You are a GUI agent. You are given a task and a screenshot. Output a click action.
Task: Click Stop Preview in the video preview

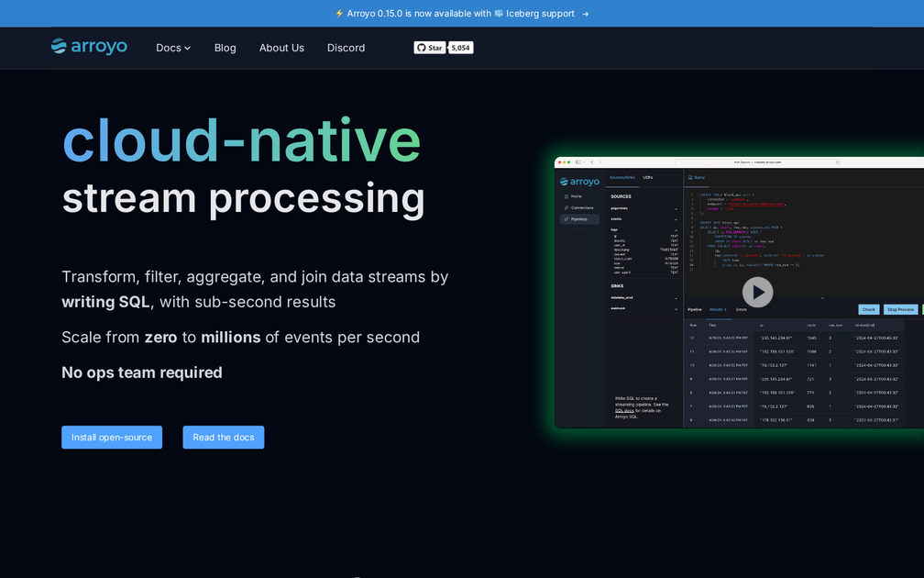tap(900, 309)
